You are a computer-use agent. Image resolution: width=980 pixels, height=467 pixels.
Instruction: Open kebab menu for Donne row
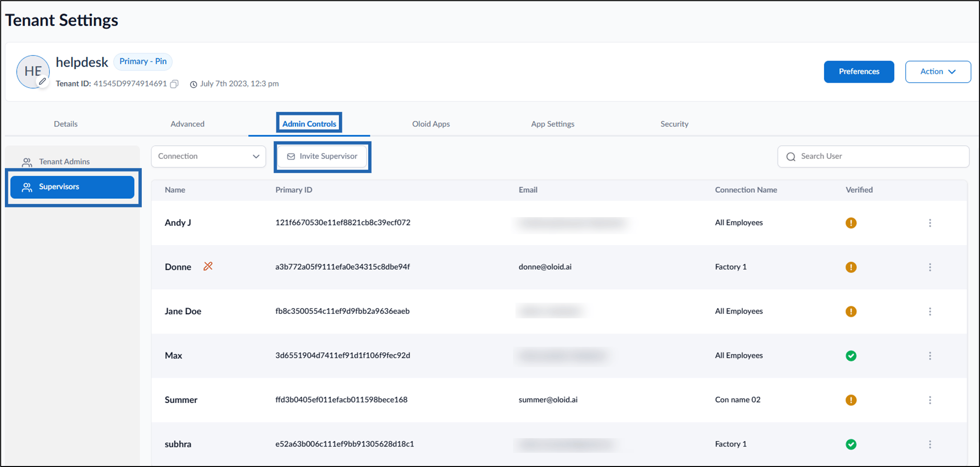(x=930, y=267)
